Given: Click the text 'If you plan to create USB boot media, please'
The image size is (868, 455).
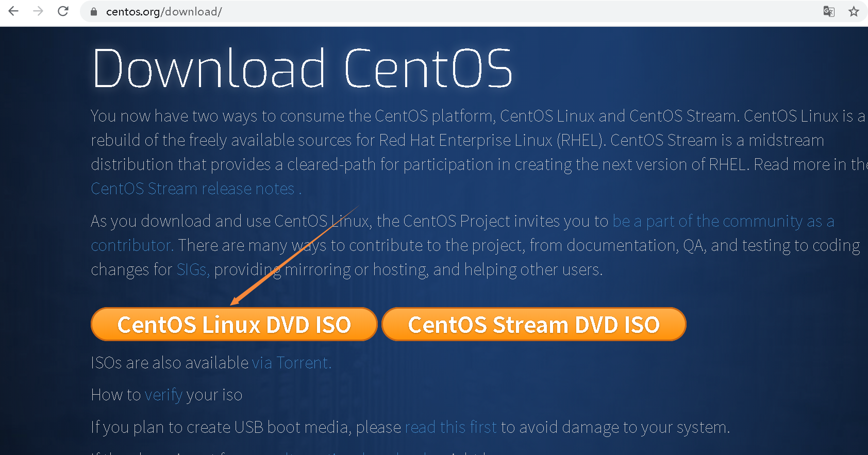Looking at the screenshot, I should tap(246, 427).
